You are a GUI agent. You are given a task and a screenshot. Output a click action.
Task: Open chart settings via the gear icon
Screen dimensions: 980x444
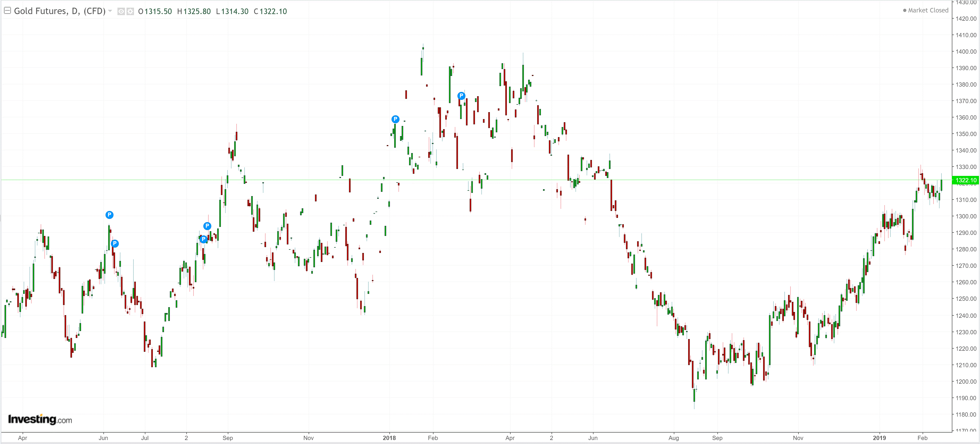130,11
